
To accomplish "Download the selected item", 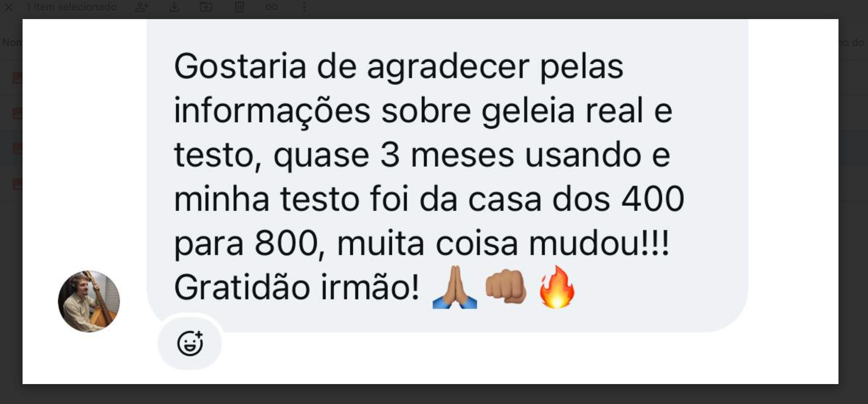I will (x=174, y=7).
